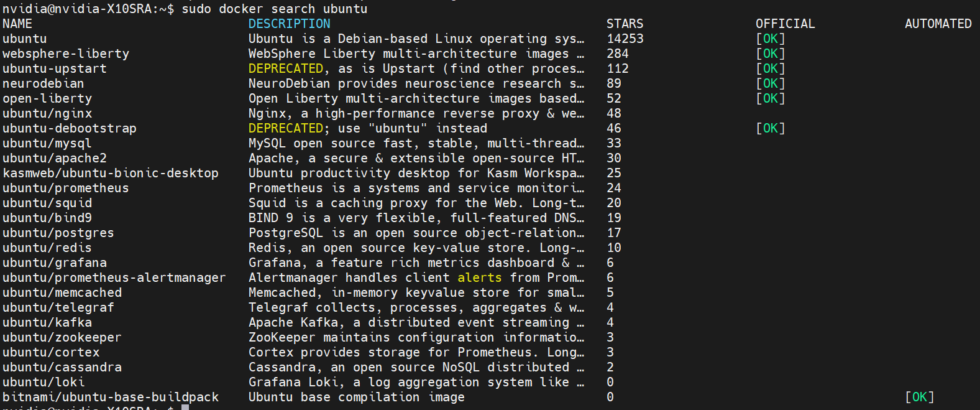Click the Ubuntu base compilation image description
980x410 pixels.
pos(356,397)
